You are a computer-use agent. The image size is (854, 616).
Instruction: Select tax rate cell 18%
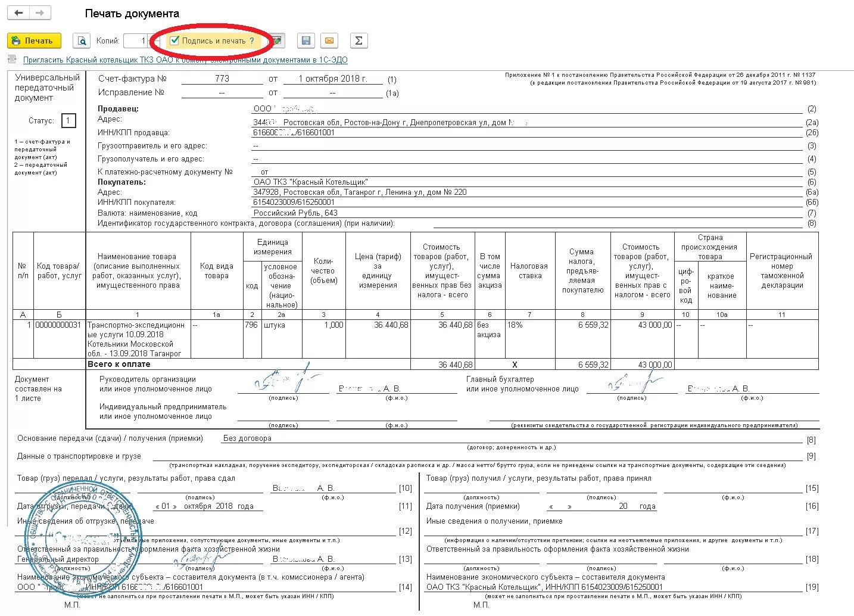[x=530, y=340]
